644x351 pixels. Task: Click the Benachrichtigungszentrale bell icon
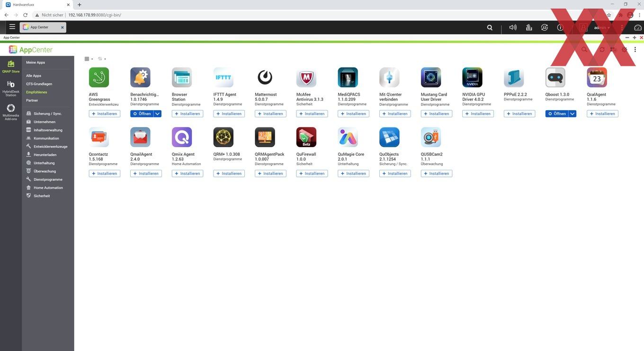[140, 78]
